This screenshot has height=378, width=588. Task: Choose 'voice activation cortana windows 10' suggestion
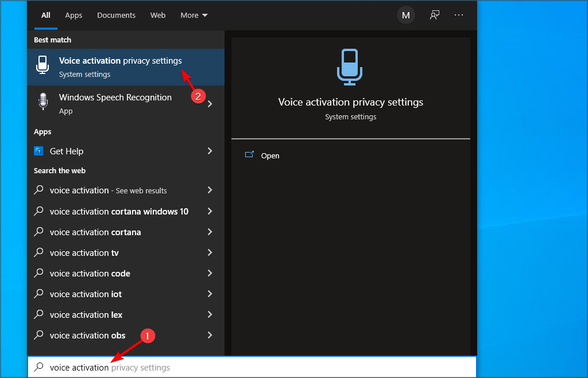pyautogui.click(x=126, y=211)
